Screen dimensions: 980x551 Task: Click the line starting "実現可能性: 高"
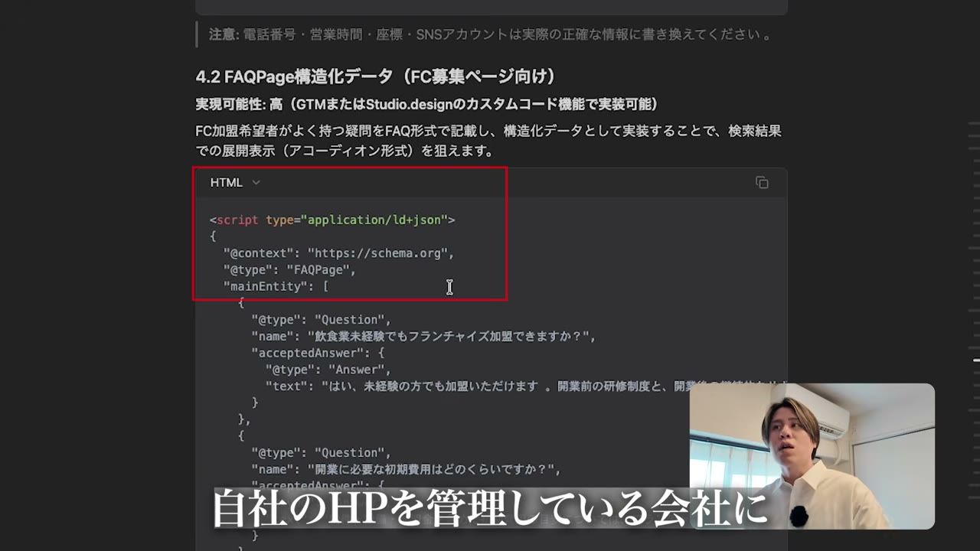pos(427,104)
